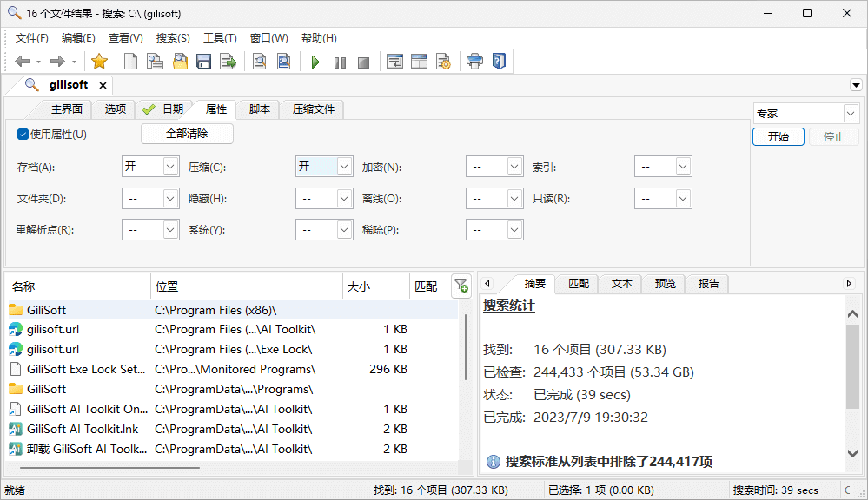
Task: Switch to the 报告 results tab
Action: (708, 284)
